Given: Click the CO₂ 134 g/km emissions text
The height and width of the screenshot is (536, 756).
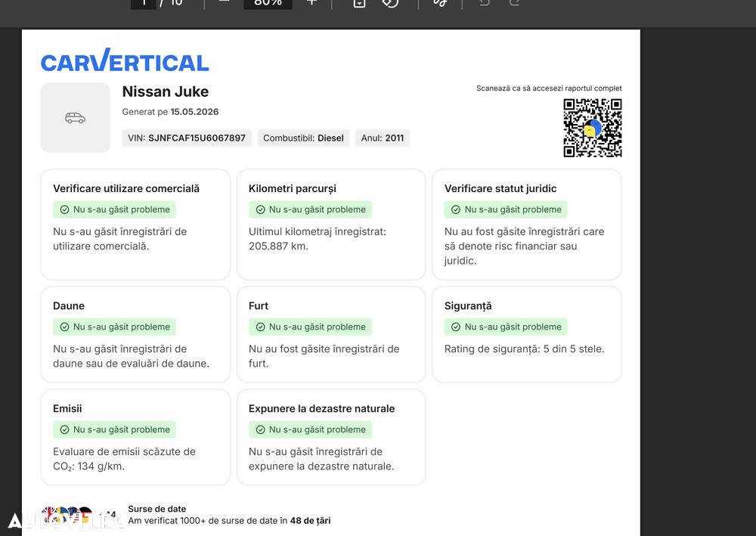Looking at the screenshot, I should tap(124, 459).
